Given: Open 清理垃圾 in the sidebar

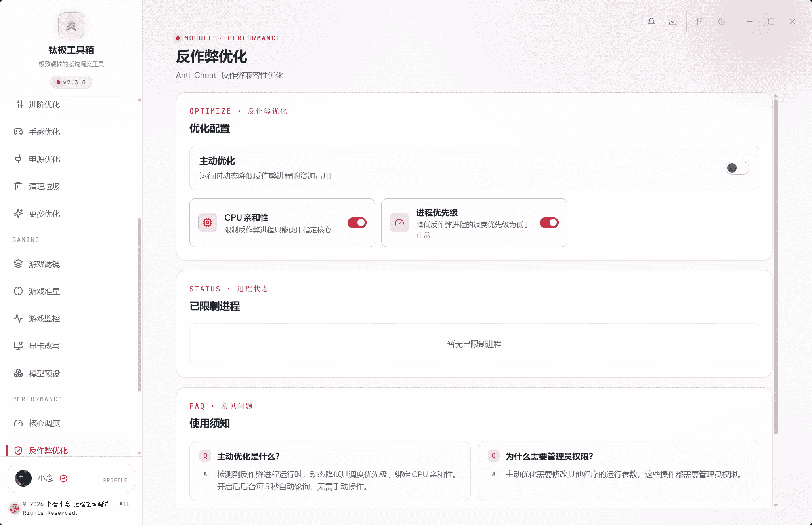Looking at the screenshot, I should (68, 186).
